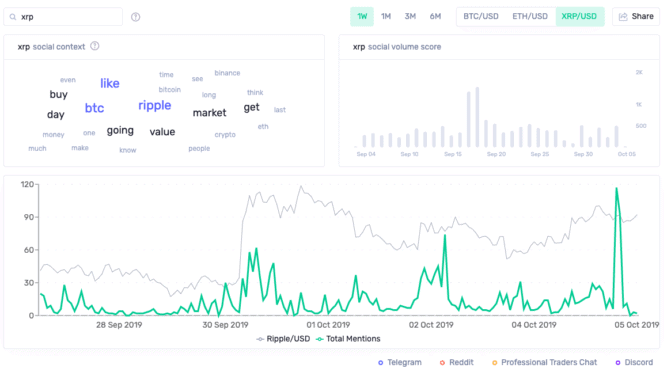Click the 'xrp social context' heading
Viewport: 671px width, 376px height.
click(51, 47)
